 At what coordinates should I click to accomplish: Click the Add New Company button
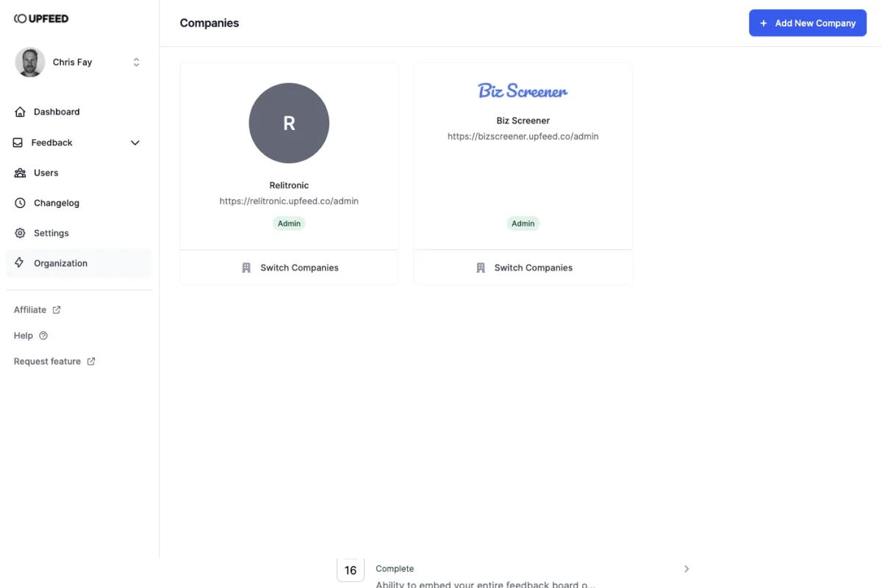pos(808,23)
